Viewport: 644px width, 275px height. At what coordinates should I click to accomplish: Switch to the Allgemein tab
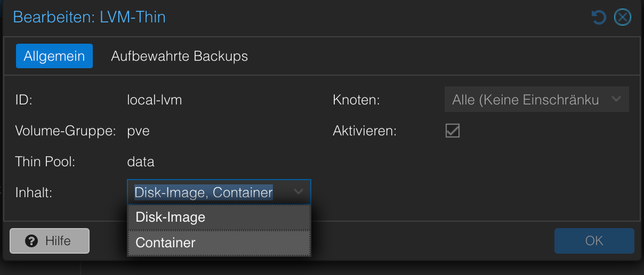click(x=54, y=56)
